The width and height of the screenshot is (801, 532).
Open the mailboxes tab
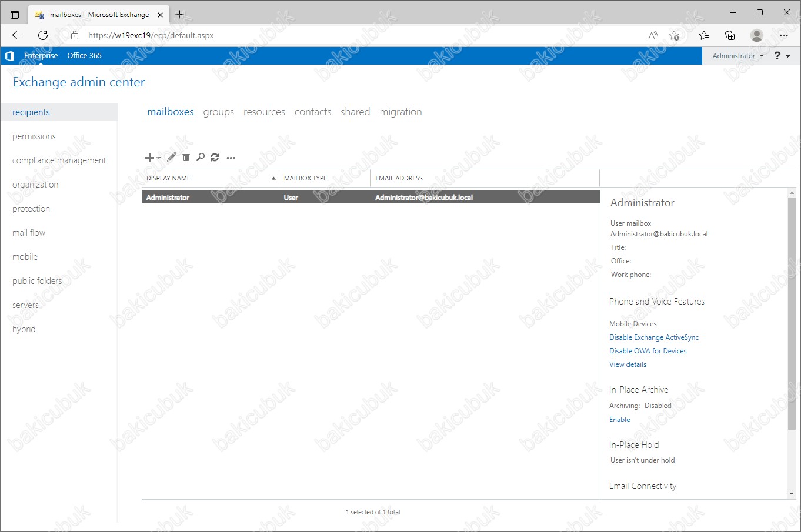[171, 112]
